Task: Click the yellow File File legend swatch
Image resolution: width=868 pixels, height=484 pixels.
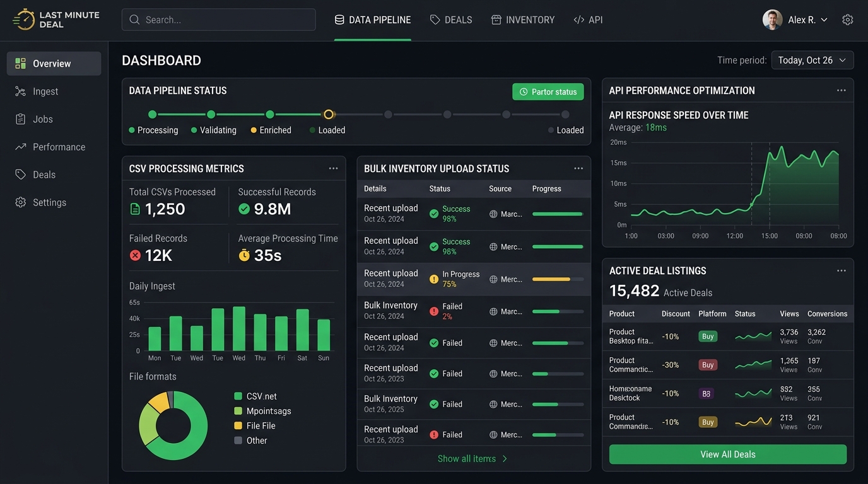Action: [238, 425]
